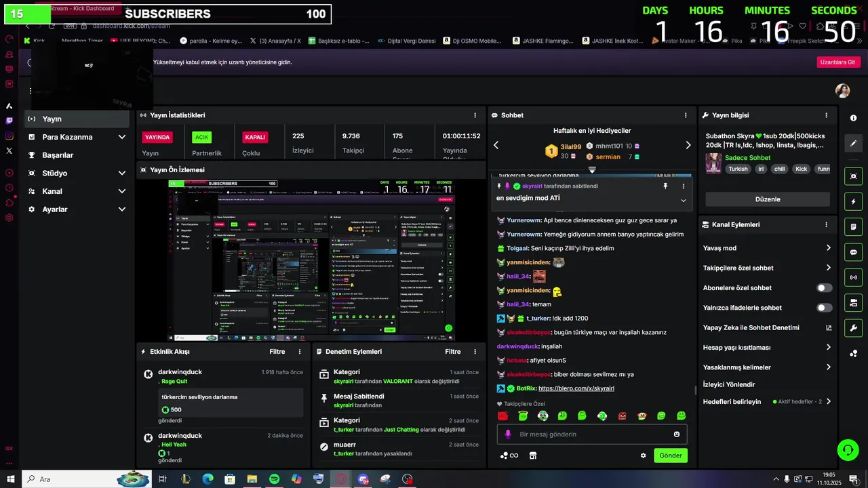This screenshot has height=488, width=868.
Task: Open chat settings gear icon
Action: click(643, 455)
